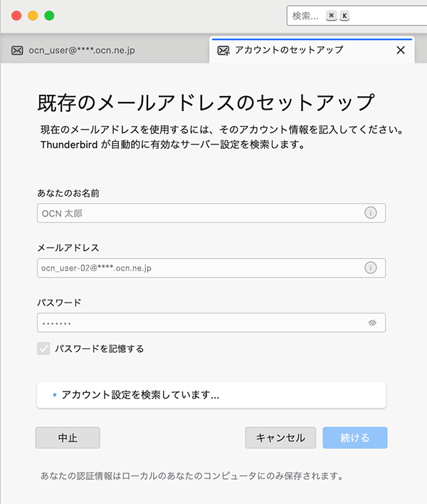Screen dimensions: 427x504
Task: Click the account setup tab icon
Action: tap(223, 51)
